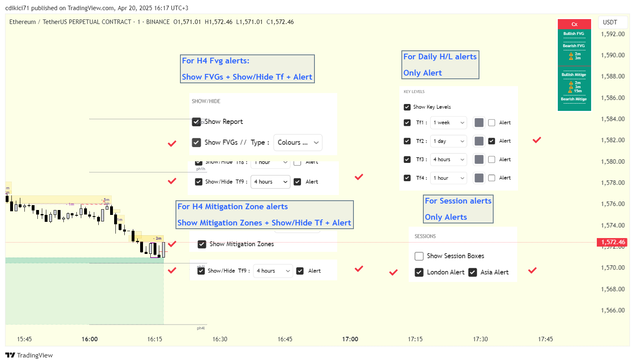The height and width of the screenshot is (364, 635).
Task: Click the TradingView logo at the bottom
Action: point(29,355)
